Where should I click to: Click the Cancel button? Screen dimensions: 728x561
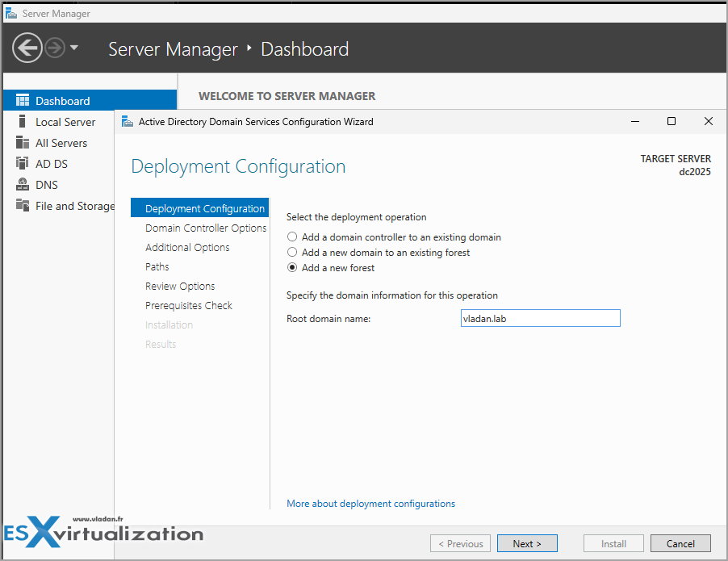point(680,543)
